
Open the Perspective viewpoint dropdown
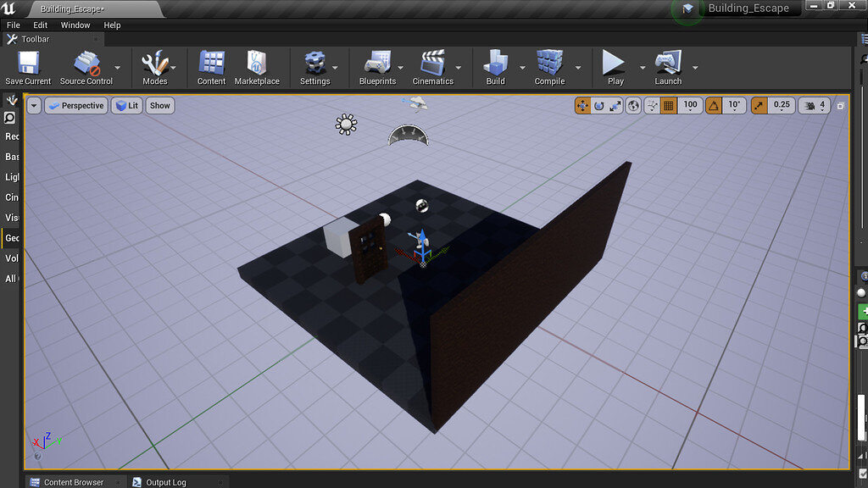75,105
